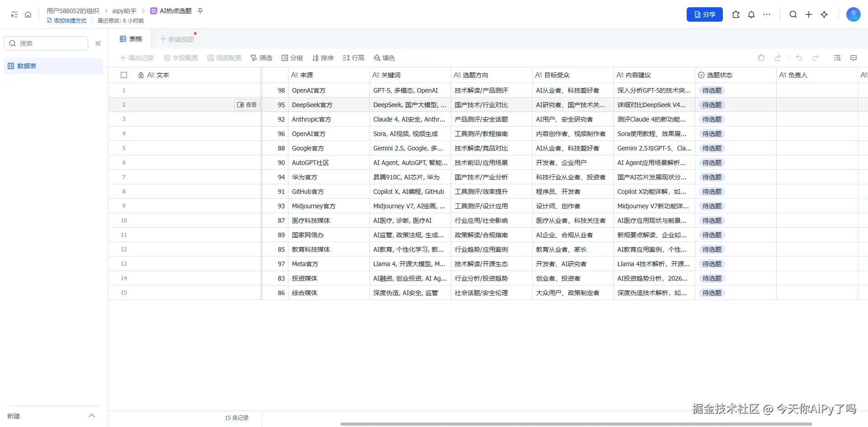This screenshot has width=868, height=427.
Task: Select all records with header checkbox
Action: 124,75
